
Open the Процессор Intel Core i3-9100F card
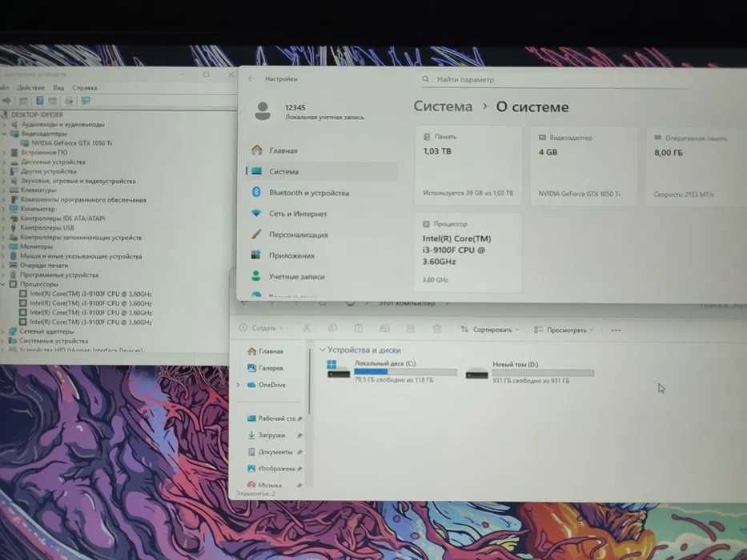coord(468,252)
